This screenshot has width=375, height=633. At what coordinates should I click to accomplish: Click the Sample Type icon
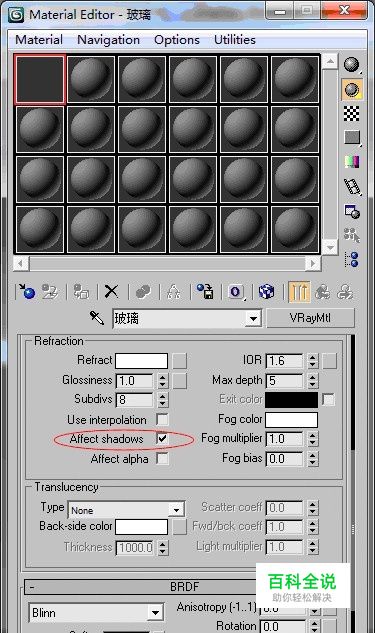[352, 65]
